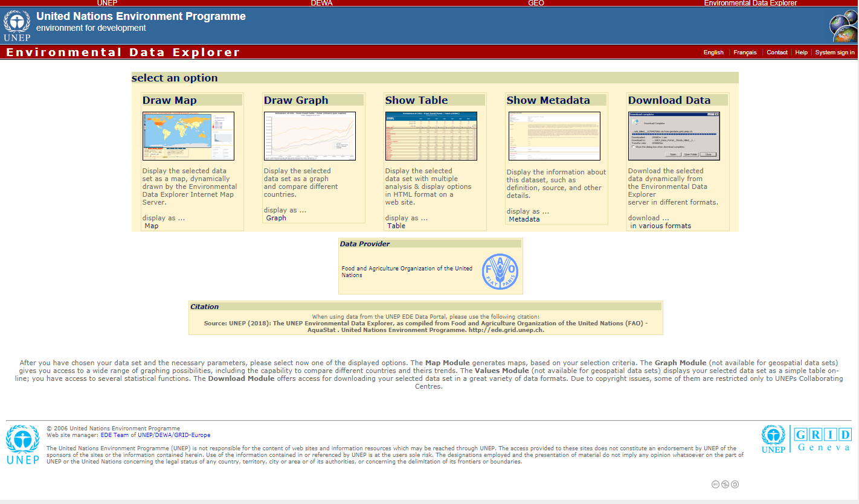
Task: Open the UNEP/DEWA/GRID-Europe footer link
Action: (x=174, y=435)
